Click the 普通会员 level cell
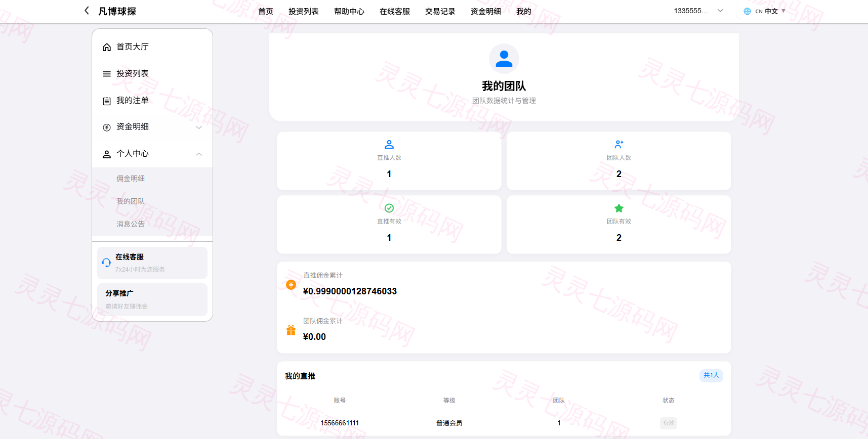This screenshot has height=439, width=868. pos(449,423)
